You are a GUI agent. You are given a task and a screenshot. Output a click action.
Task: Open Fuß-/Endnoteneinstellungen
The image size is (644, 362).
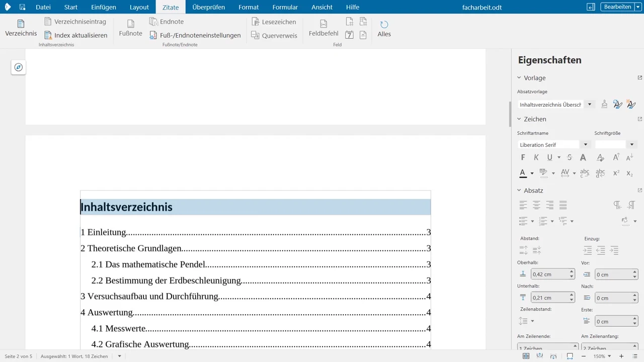pyautogui.click(x=195, y=35)
